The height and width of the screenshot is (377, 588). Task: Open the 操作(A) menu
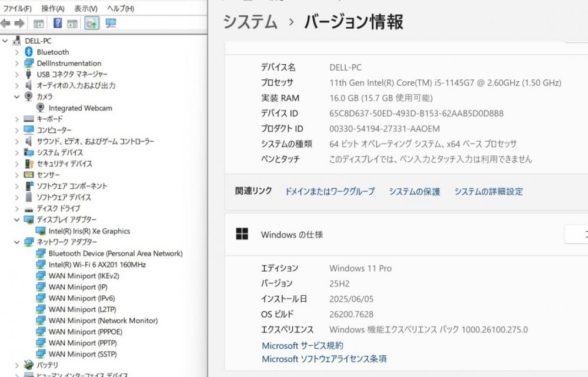pyautogui.click(x=53, y=8)
